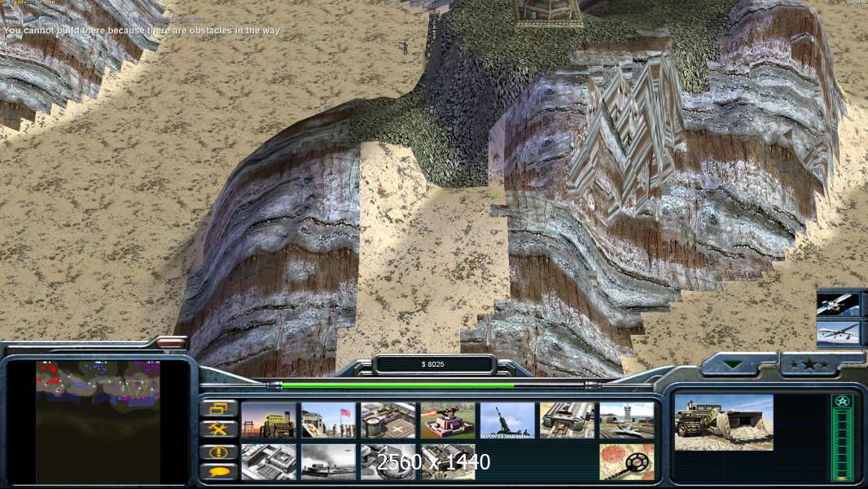Trigger the Spy Drone power shortcut
Viewport: 868px width, 489px height.
coord(838,333)
